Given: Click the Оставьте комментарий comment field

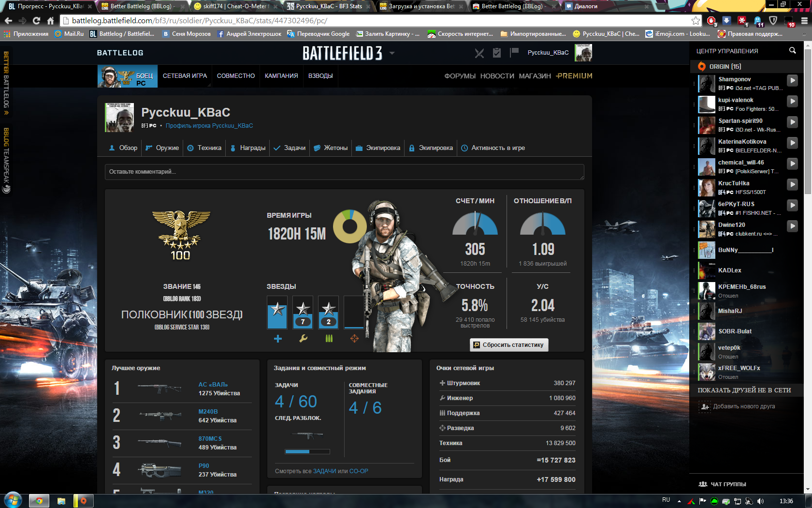Looking at the screenshot, I should point(345,172).
